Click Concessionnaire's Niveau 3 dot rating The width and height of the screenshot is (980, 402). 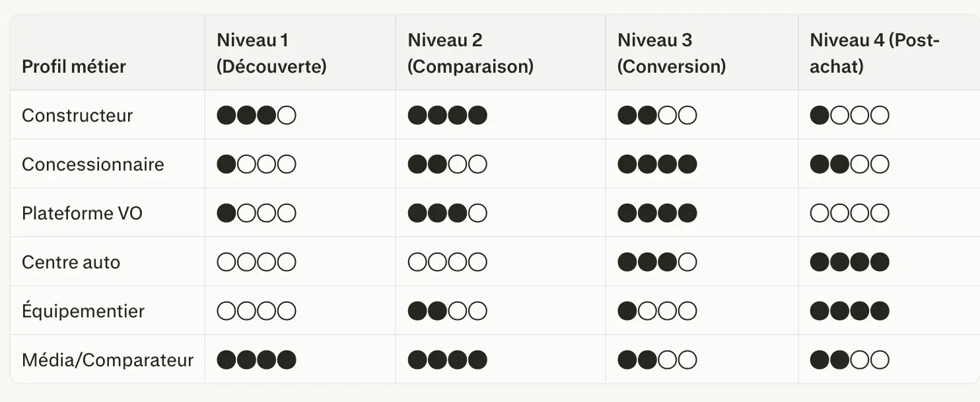coord(657,165)
